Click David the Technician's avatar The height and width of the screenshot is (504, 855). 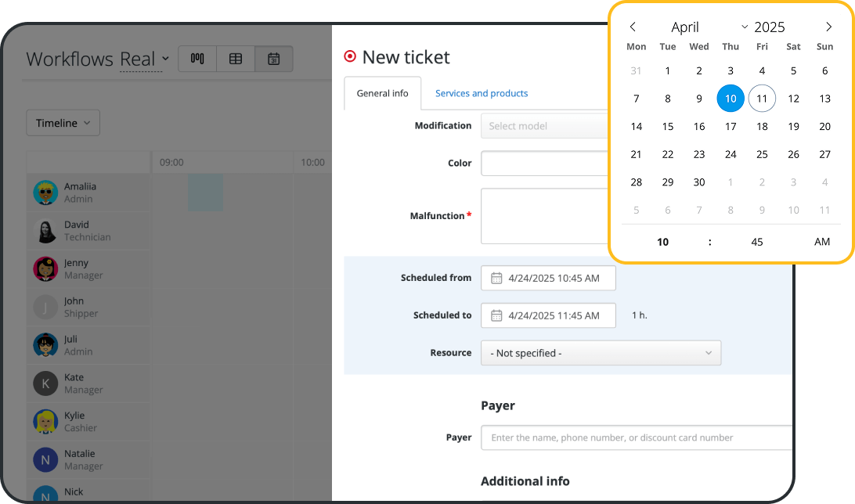47,229
